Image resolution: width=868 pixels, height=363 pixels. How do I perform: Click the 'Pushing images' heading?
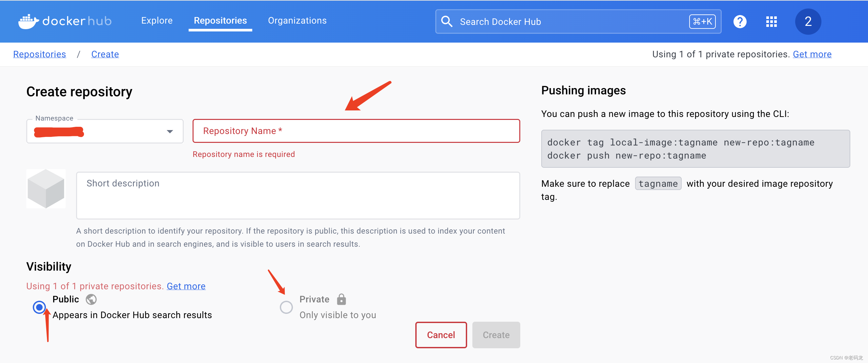click(583, 90)
